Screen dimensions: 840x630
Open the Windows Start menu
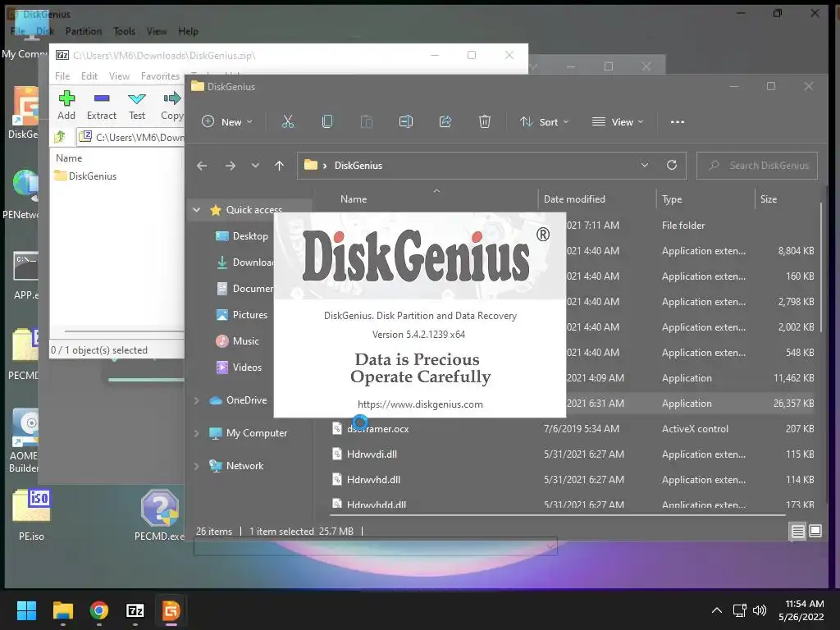coord(26,610)
